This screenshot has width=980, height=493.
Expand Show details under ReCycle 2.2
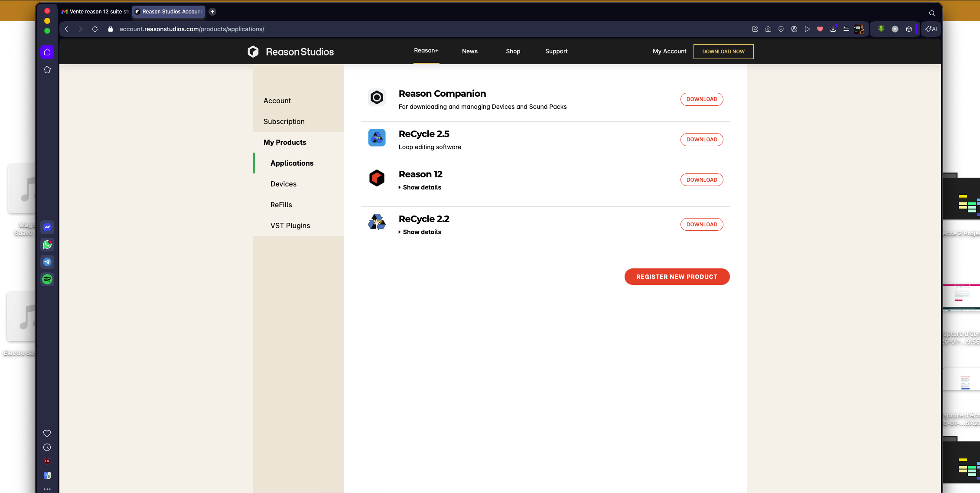[x=420, y=232]
